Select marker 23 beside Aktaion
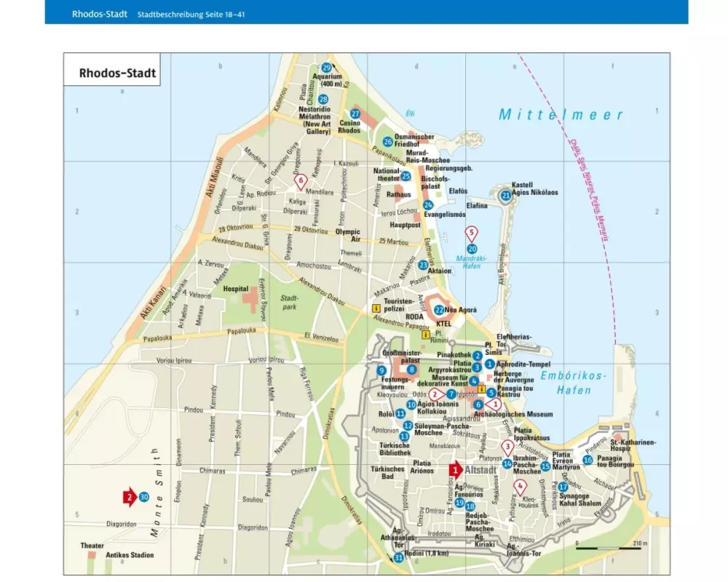Image resolution: width=728 pixels, height=582 pixels. point(423,265)
